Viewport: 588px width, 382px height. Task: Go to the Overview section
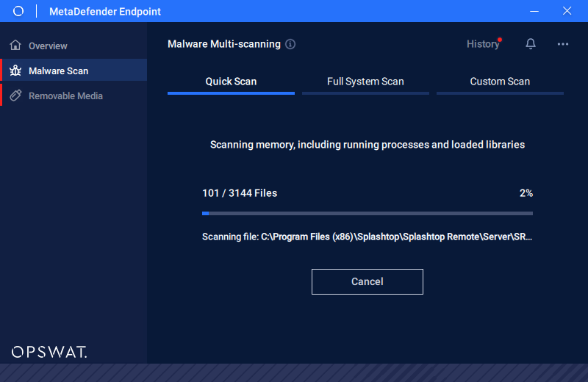point(74,46)
